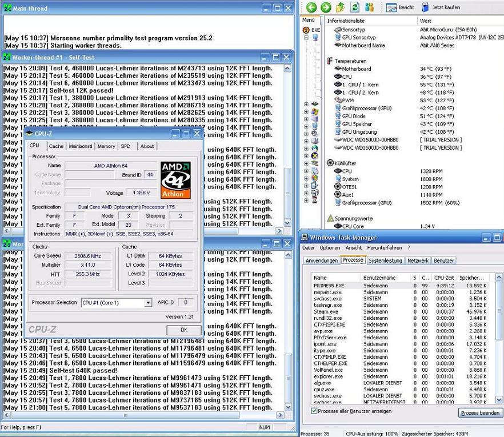Click Worker thread #1 window title icon
The width and height of the screenshot is (504, 437).
coord(7,57)
